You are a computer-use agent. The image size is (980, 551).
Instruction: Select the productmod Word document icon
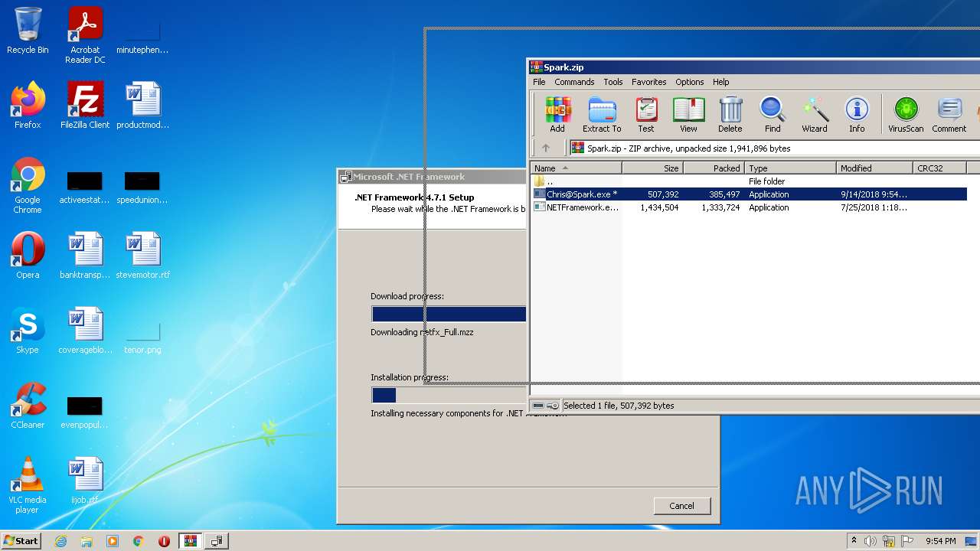[x=142, y=106]
